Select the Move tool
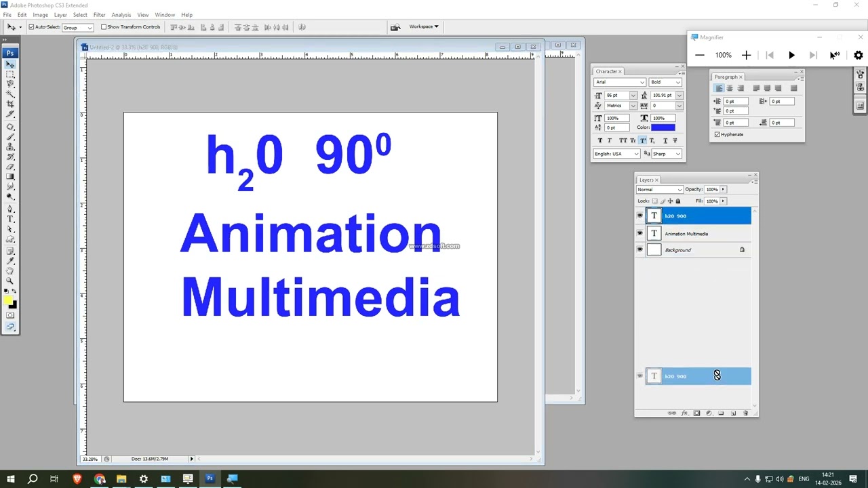868x488 pixels. click(10, 64)
